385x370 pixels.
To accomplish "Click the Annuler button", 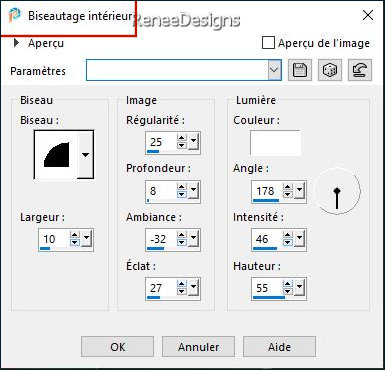I will point(198,347).
